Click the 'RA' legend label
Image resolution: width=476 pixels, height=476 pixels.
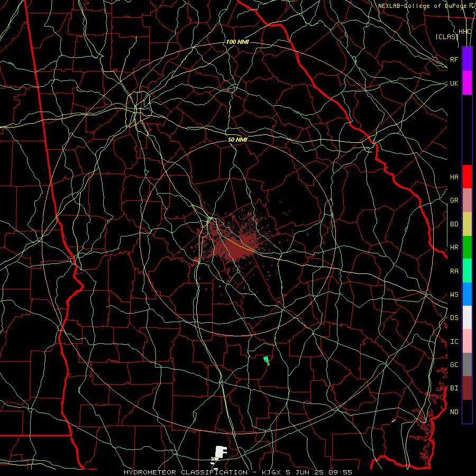[x=454, y=271]
